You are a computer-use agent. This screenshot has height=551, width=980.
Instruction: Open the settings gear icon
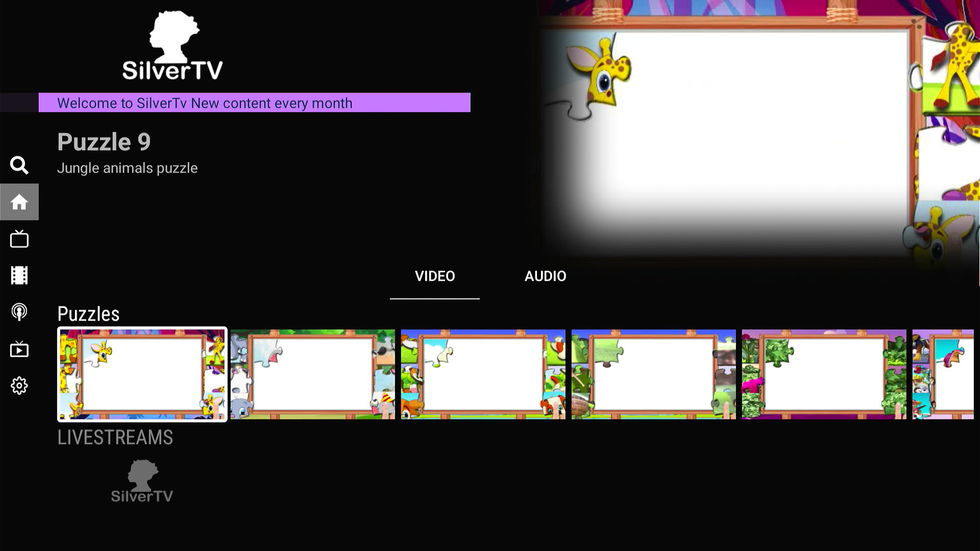tap(19, 386)
